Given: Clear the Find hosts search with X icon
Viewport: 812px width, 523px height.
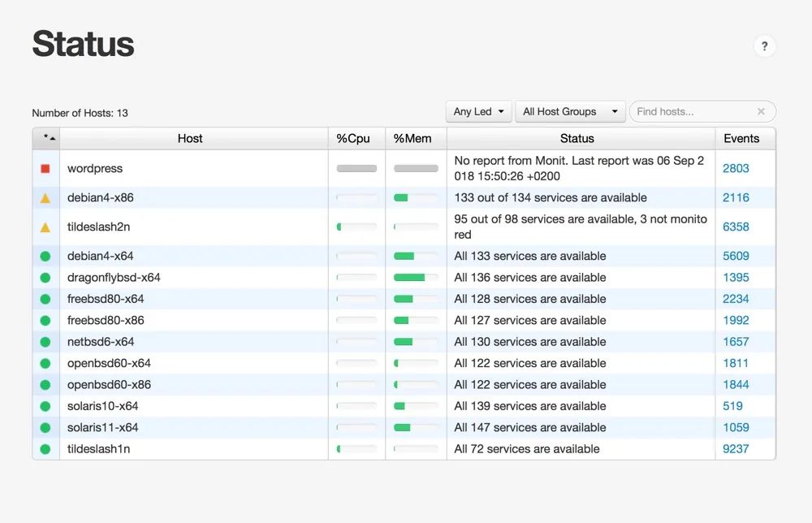Looking at the screenshot, I should click(761, 112).
